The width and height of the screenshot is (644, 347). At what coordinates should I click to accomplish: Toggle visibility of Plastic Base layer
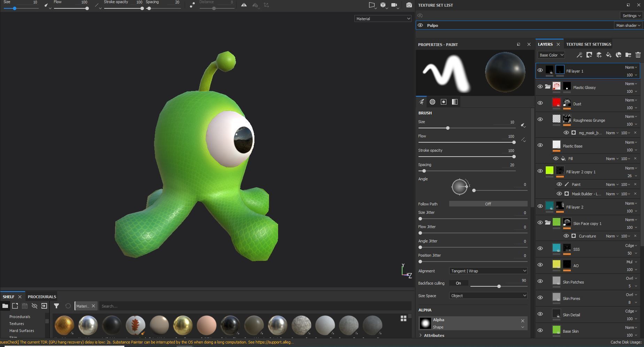[x=540, y=145]
